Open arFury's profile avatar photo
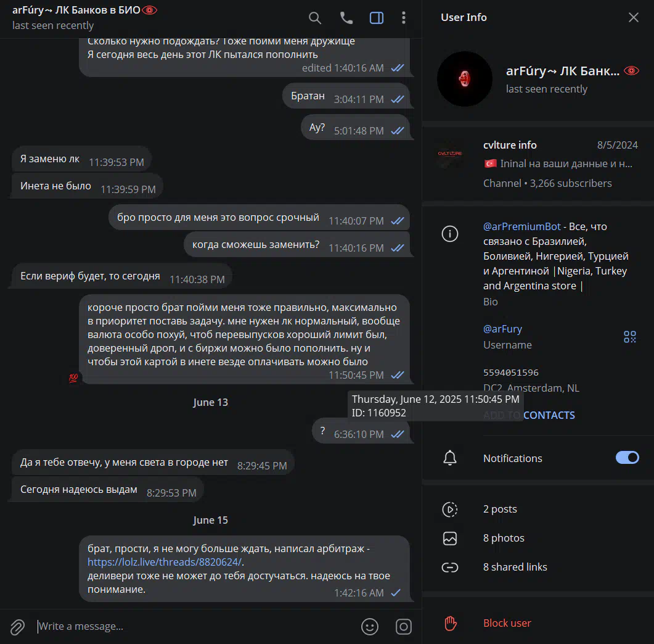Screen dimensions: 654x644 tap(464, 79)
